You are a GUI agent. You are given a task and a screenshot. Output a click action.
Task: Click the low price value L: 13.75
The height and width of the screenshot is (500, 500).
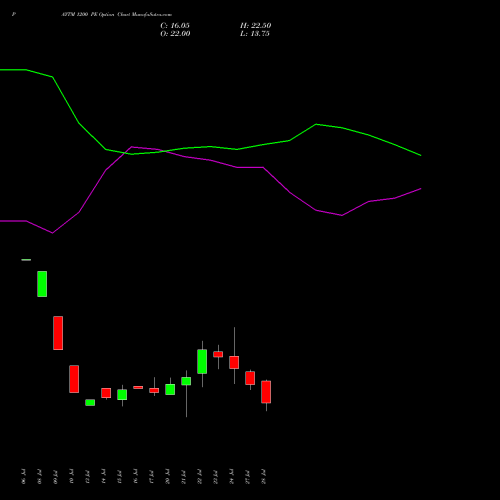(255, 33)
